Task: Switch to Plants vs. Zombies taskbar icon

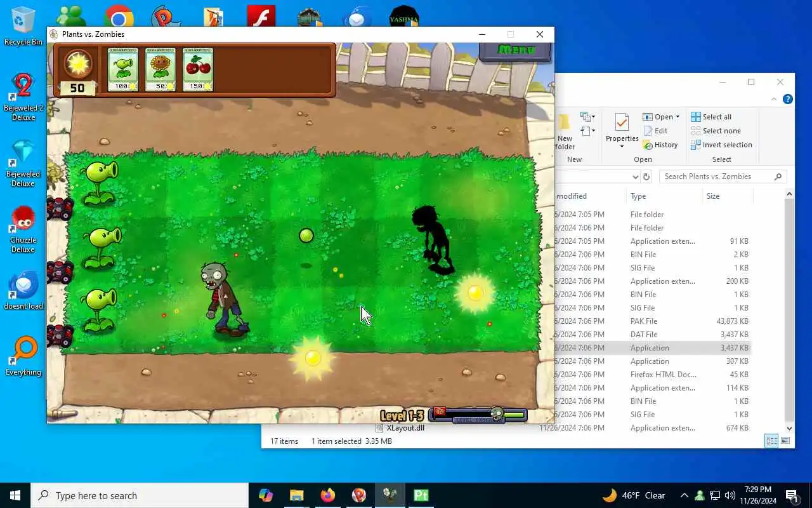Action: click(390, 495)
